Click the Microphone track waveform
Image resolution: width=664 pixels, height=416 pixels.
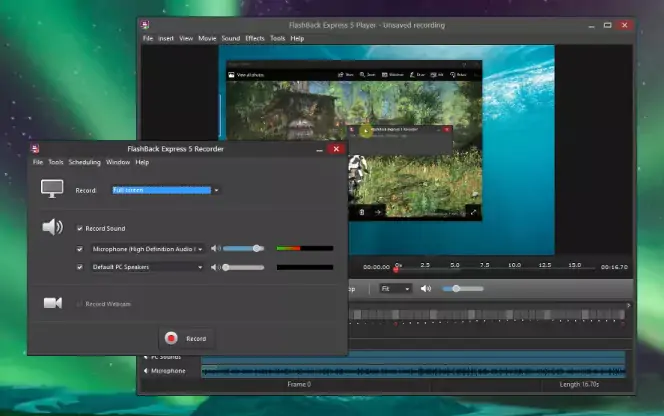[x=413, y=372]
